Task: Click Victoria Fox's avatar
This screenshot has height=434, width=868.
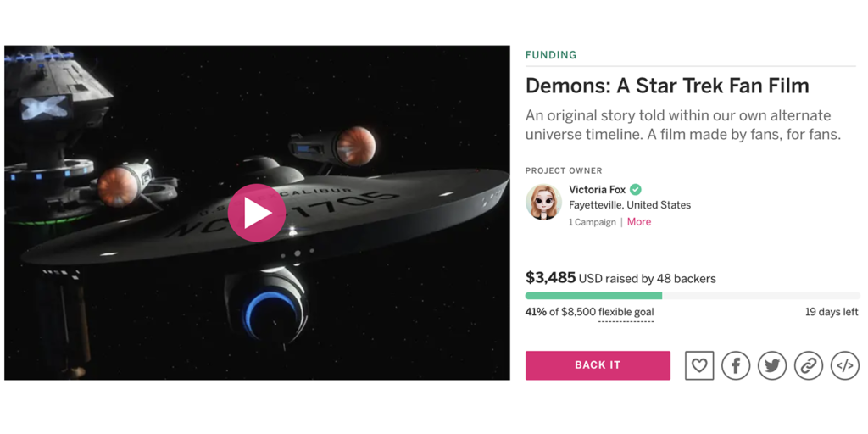Action: (543, 202)
